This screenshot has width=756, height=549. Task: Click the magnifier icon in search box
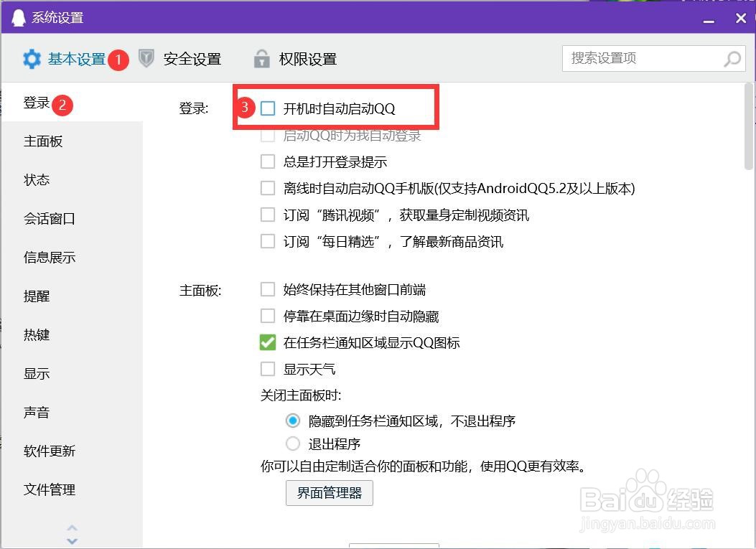732,59
